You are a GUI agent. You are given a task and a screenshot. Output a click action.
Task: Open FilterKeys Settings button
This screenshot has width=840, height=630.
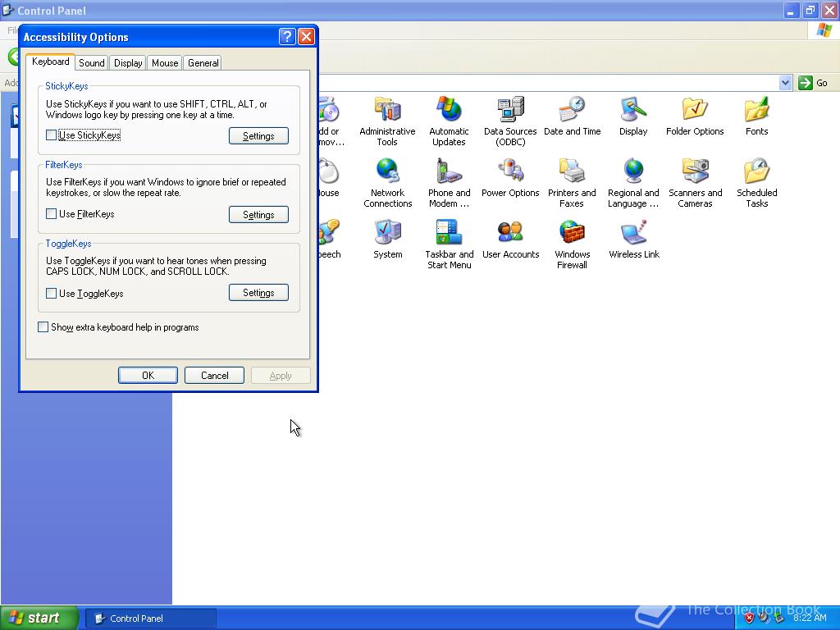(258, 214)
